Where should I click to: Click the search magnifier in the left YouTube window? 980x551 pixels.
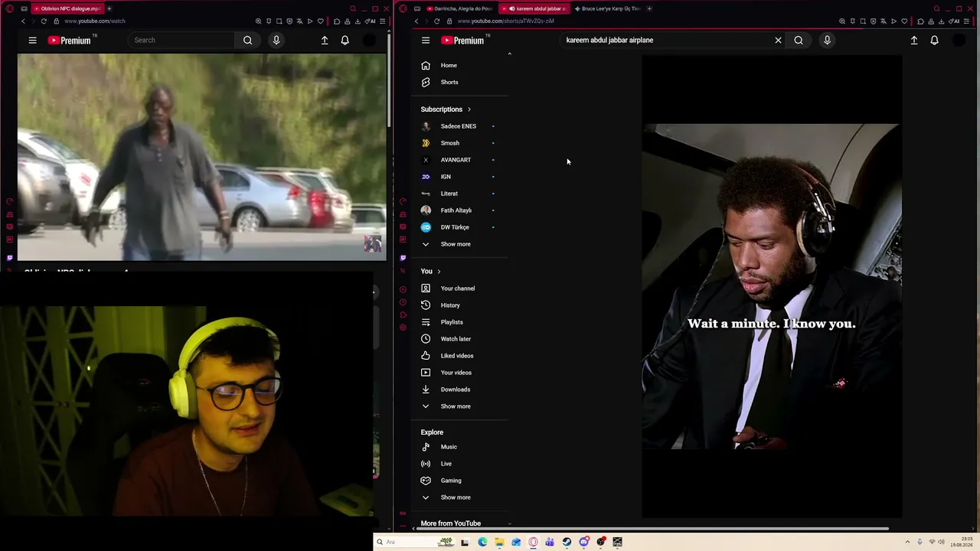[247, 40]
